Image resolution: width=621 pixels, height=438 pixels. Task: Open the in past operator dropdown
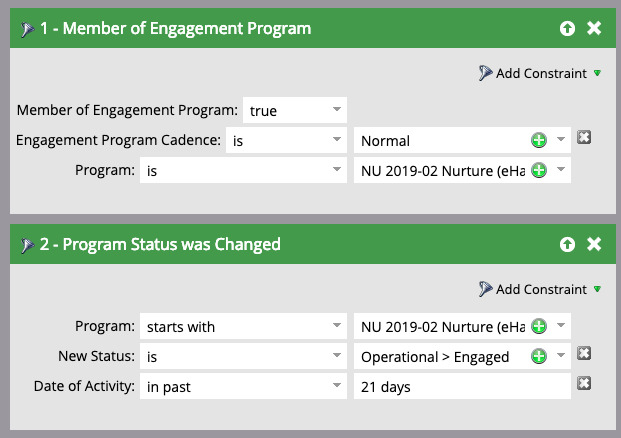coord(243,386)
